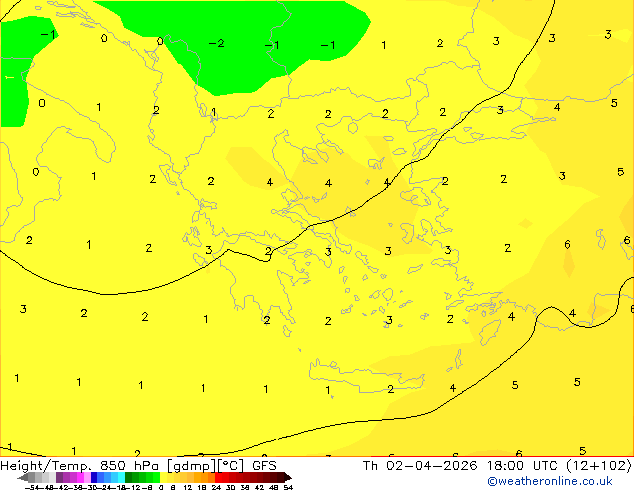Click the Height/Temp. 850 hPa title text
Viewport: 634px width, 490px height.
pyautogui.click(x=80, y=466)
